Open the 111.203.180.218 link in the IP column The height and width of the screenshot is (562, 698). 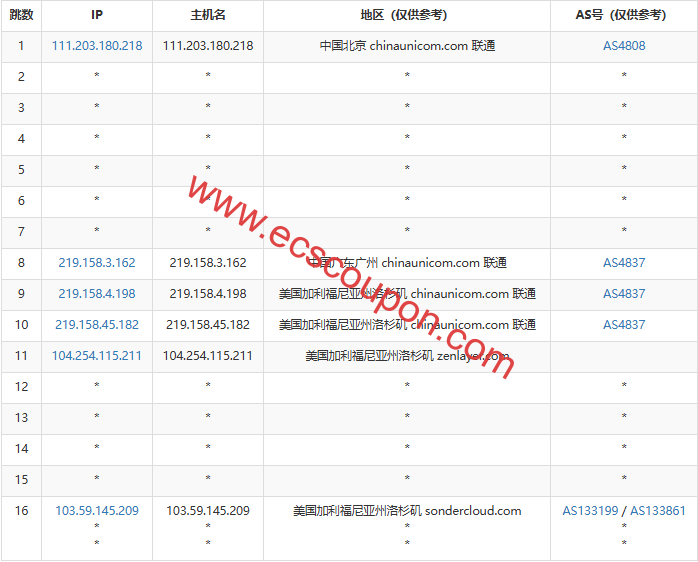97,46
